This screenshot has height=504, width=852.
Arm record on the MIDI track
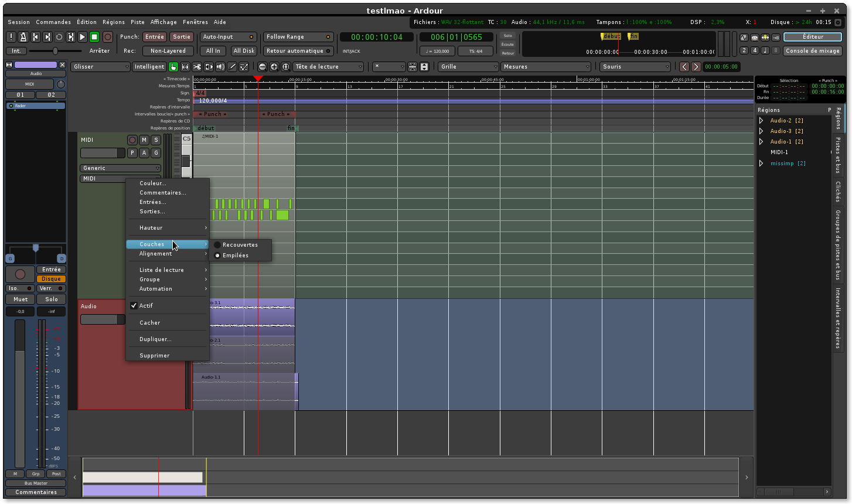pos(132,140)
